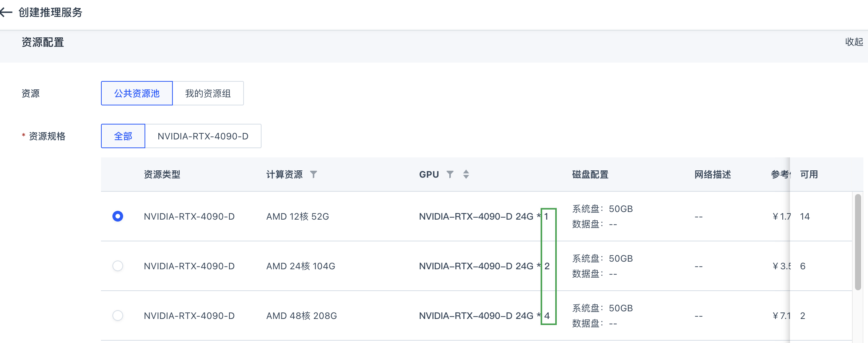Click the 资源配置 section title
This screenshot has height=343, width=868.
tap(43, 42)
